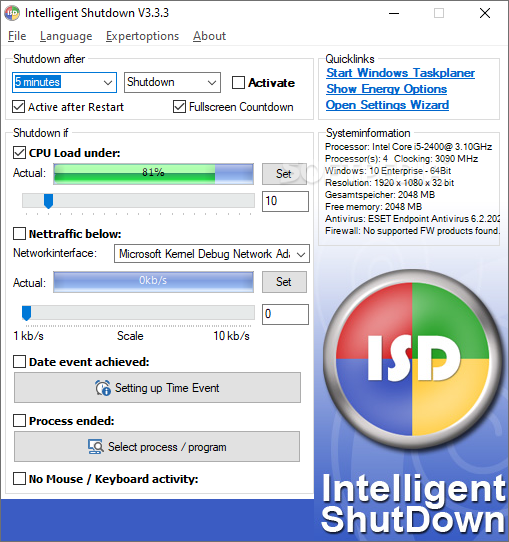Click the nettraffic value field showing 0

[285, 314]
